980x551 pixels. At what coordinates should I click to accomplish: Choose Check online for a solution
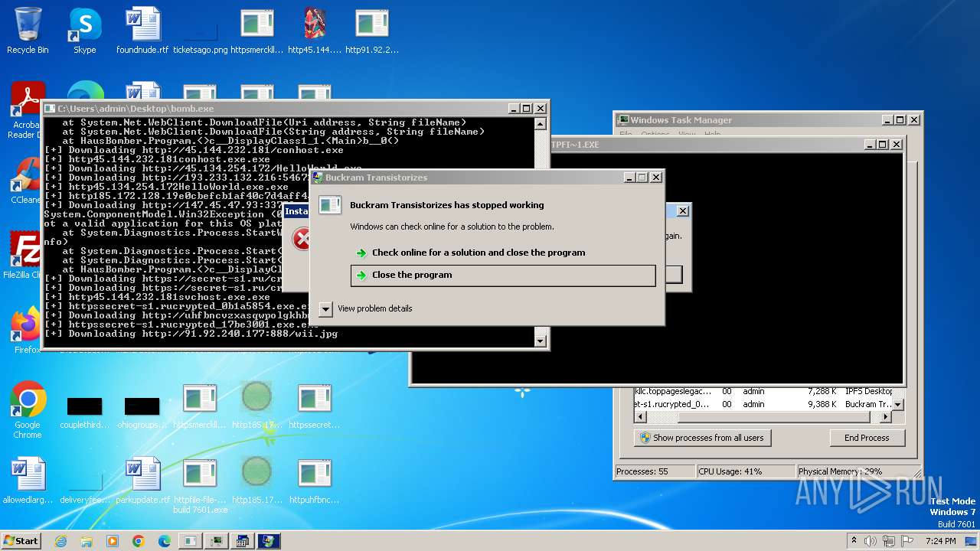click(479, 253)
